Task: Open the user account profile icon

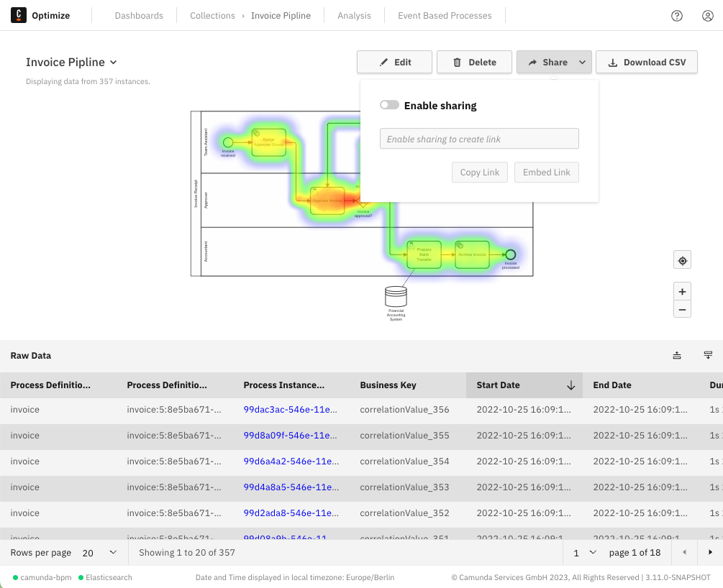Action: point(707,16)
